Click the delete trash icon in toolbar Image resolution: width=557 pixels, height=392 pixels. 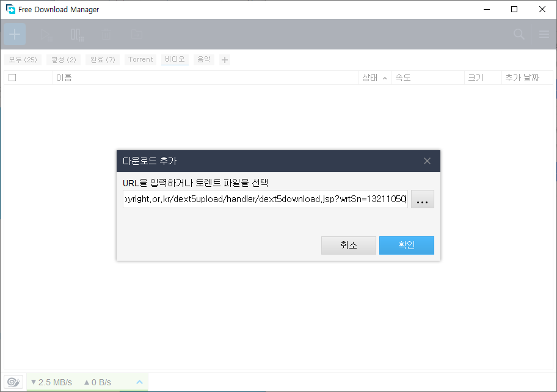tap(106, 34)
